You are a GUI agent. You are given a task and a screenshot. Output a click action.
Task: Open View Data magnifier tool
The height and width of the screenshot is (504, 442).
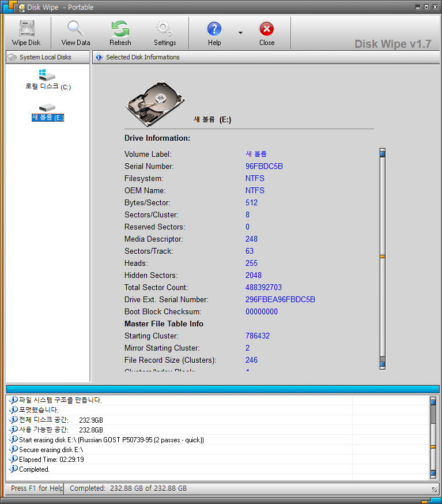(x=75, y=33)
